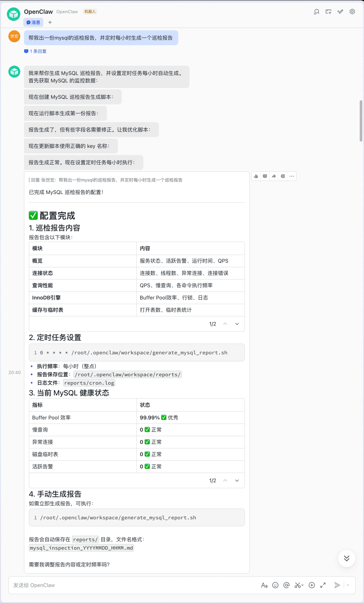Jump to latest message double-chevron button
Viewport: 364px width, 603px height.
point(346,558)
